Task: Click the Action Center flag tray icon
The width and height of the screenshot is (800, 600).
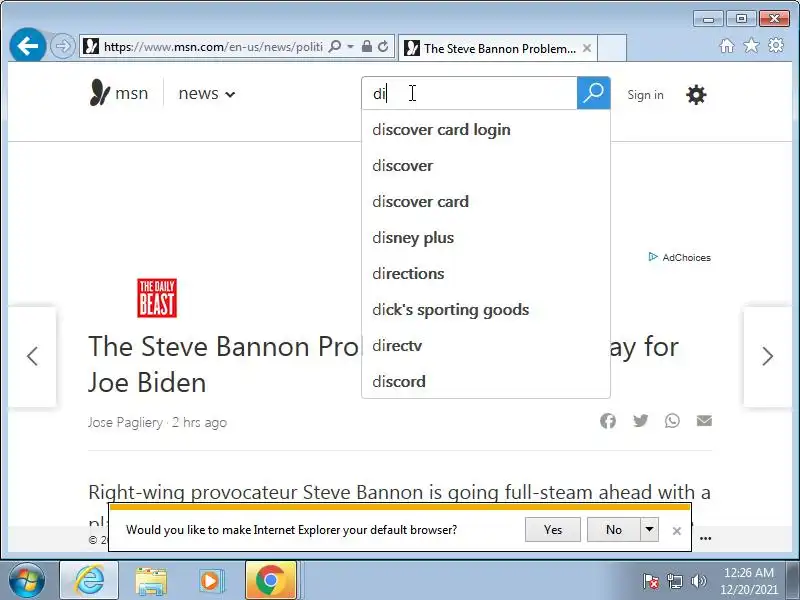Action: [651, 581]
